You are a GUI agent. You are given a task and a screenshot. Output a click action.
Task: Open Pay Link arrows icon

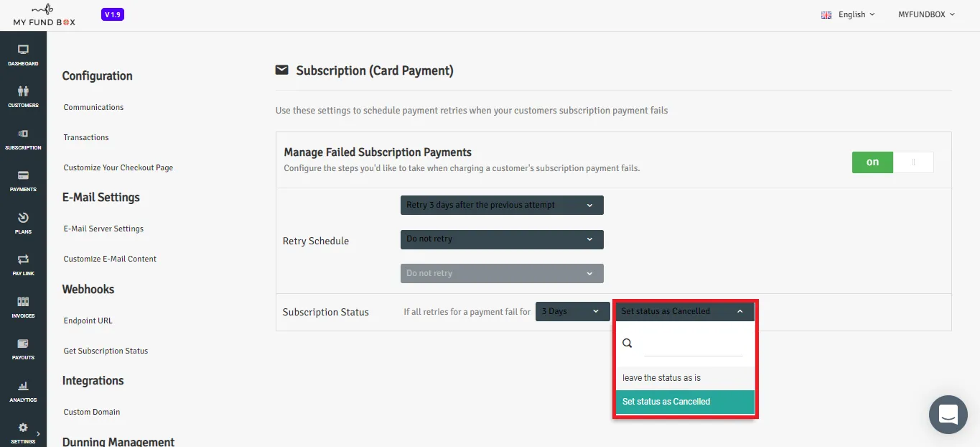click(x=23, y=259)
